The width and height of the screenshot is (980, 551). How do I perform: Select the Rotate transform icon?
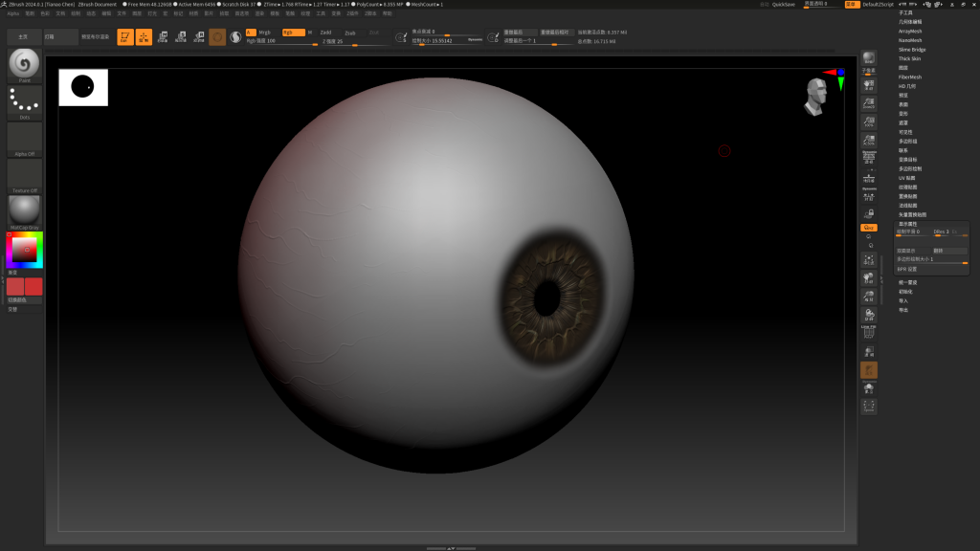point(199,37)
